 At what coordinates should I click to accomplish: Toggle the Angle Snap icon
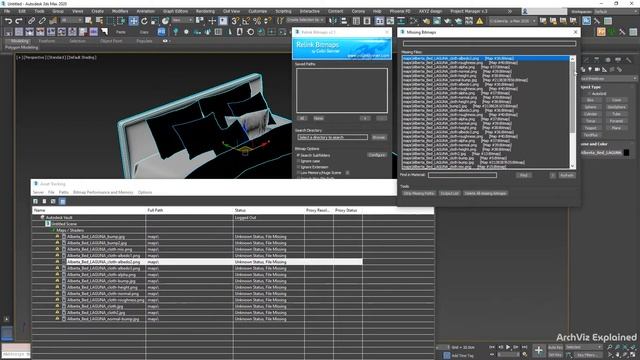[x=246, y=21]
